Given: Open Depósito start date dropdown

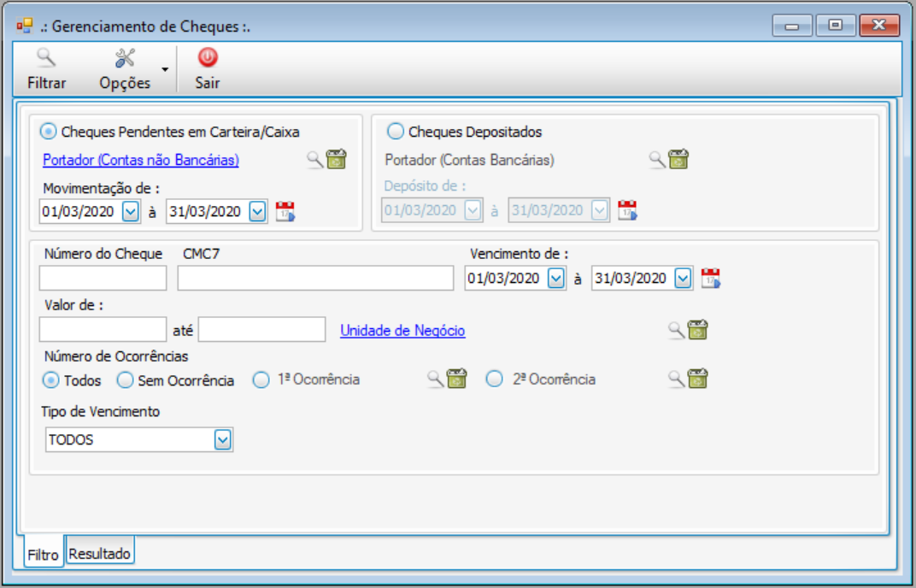Looking at the screenshot, I should click(x=473, y=210).
